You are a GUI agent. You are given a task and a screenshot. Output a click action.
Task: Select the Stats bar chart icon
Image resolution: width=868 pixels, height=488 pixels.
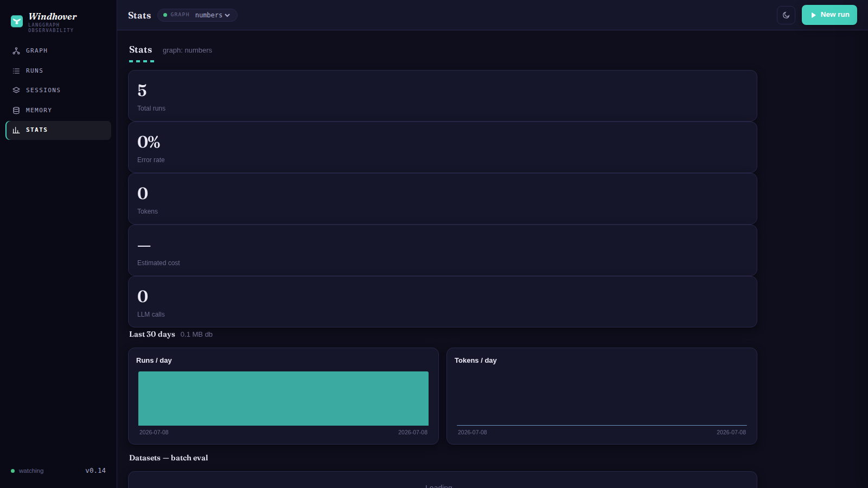(16, 130)
